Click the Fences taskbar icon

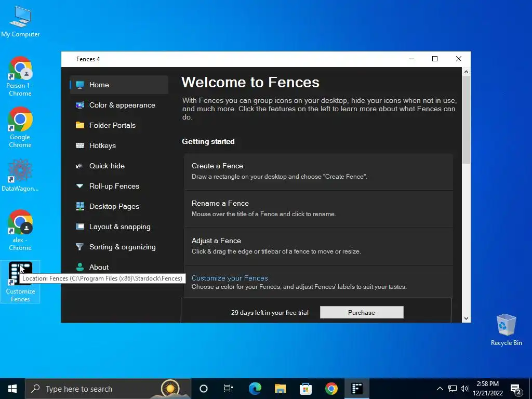point(357,389)
